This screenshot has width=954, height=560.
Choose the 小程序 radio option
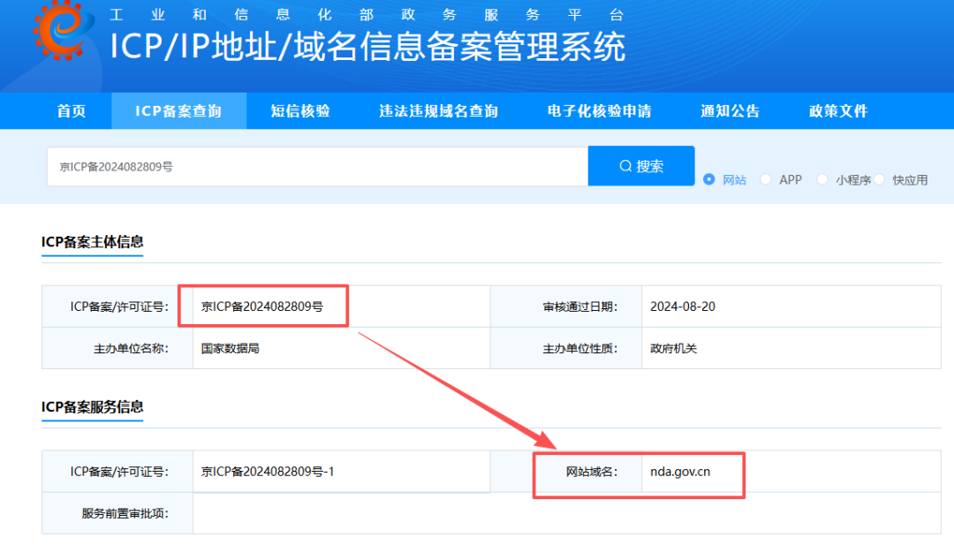tap(822, 179)
